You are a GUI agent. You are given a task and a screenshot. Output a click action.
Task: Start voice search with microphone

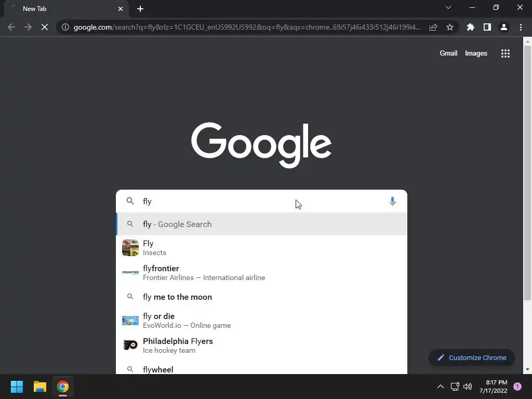coord(392,201)
